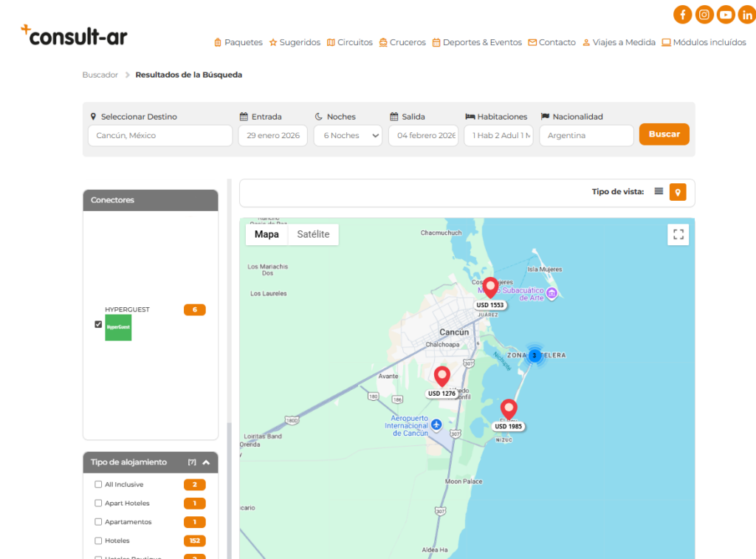The height and width of the screenshot is (559, 756).
Task: Toggle fullscreen map view
Action: pyautogui.click(x=678, y=235)
